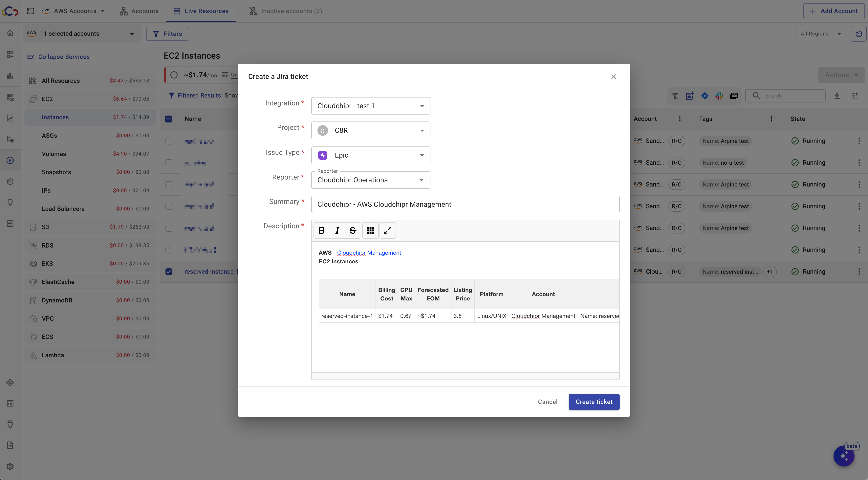
Task: Open the Integration dropdown
Action: 370,106
